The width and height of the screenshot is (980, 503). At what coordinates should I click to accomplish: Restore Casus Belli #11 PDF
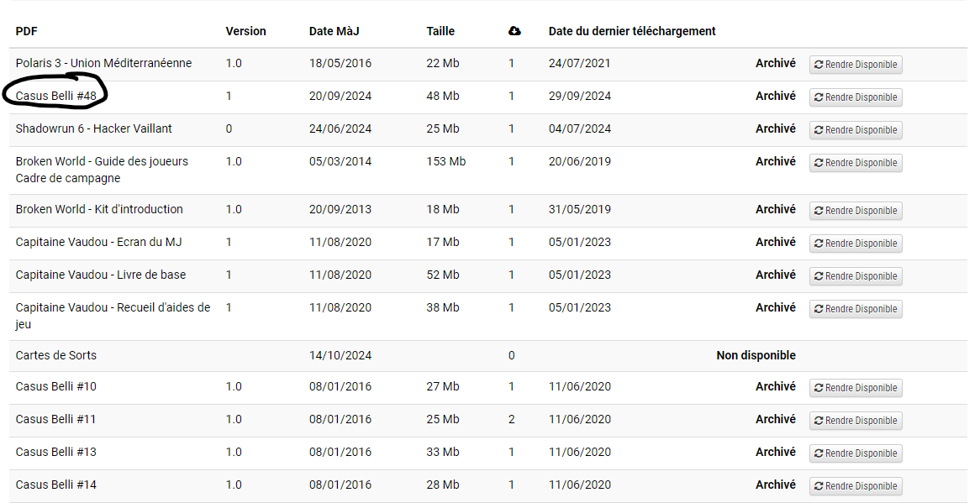(856, 421)
